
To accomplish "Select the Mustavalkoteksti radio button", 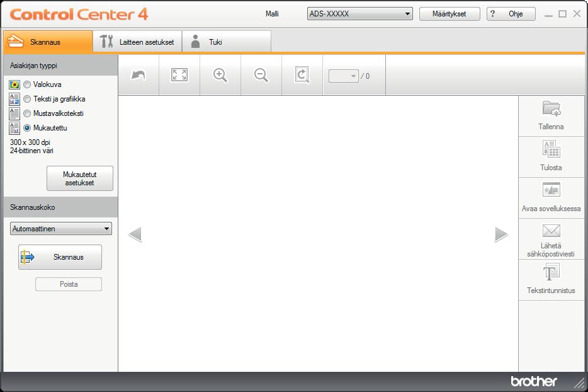I will click(27, 113).
